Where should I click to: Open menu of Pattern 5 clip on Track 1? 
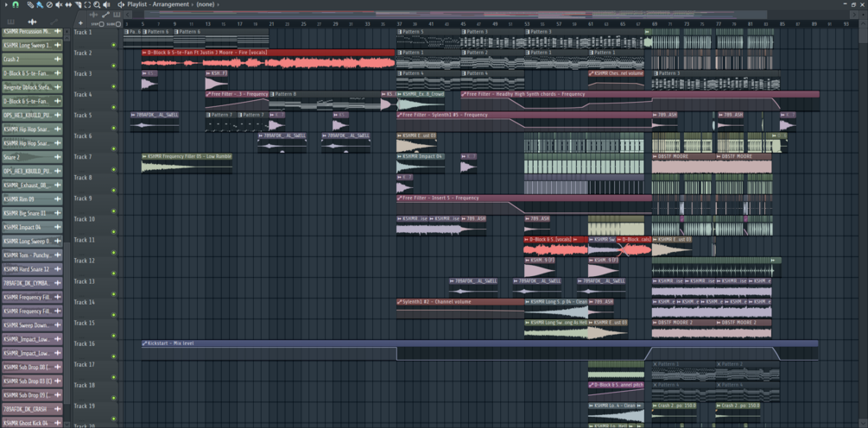pyautogui.click(x=400, y=32)
